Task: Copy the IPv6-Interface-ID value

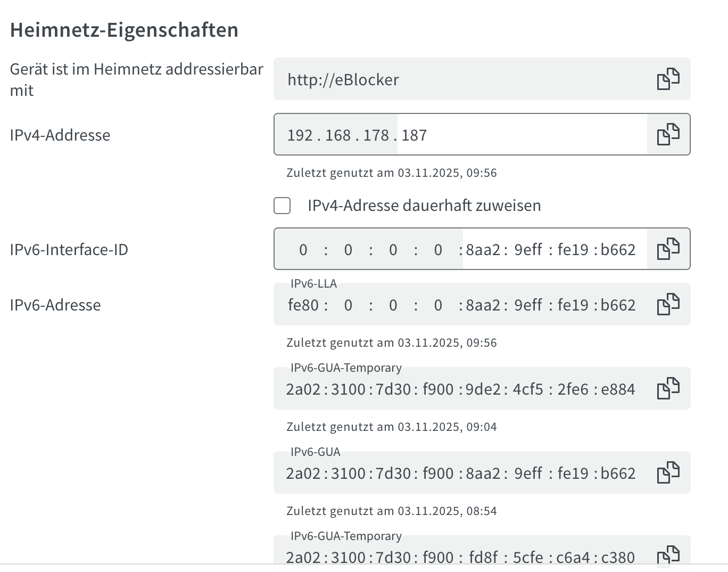Action: [668, 249]
